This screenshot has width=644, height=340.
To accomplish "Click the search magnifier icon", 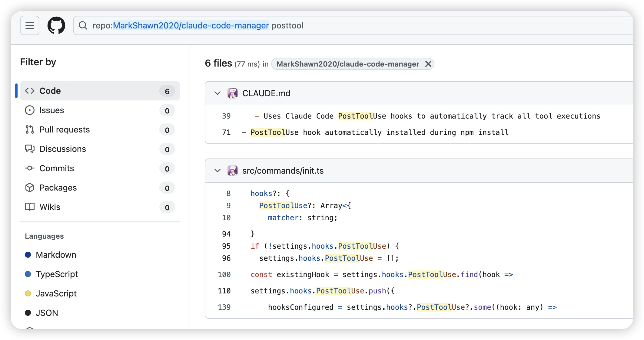I will pyautogui.click(x=83, y=25).
